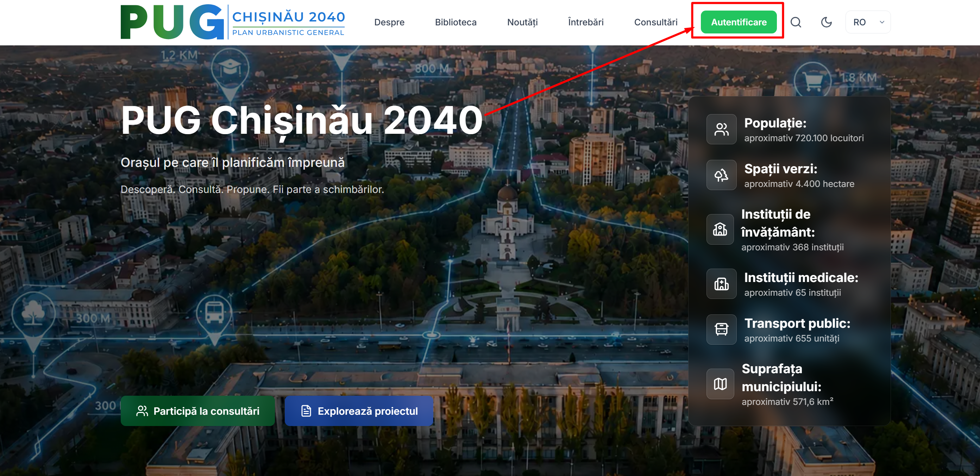The height and width of the screenshot is (476, 980).
Task: Click the Suprafața municipiului map icon
Action: click(720, 384)
